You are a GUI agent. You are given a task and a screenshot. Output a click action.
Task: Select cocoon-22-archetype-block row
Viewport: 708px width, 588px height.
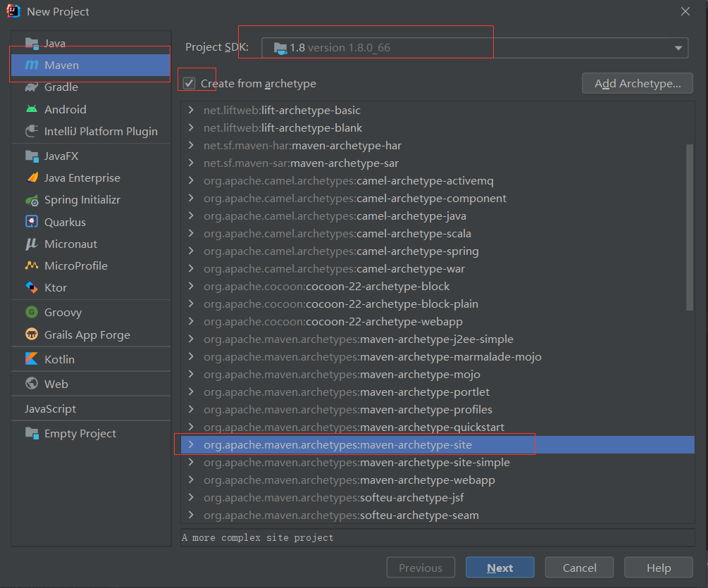[x=437, y=286]
